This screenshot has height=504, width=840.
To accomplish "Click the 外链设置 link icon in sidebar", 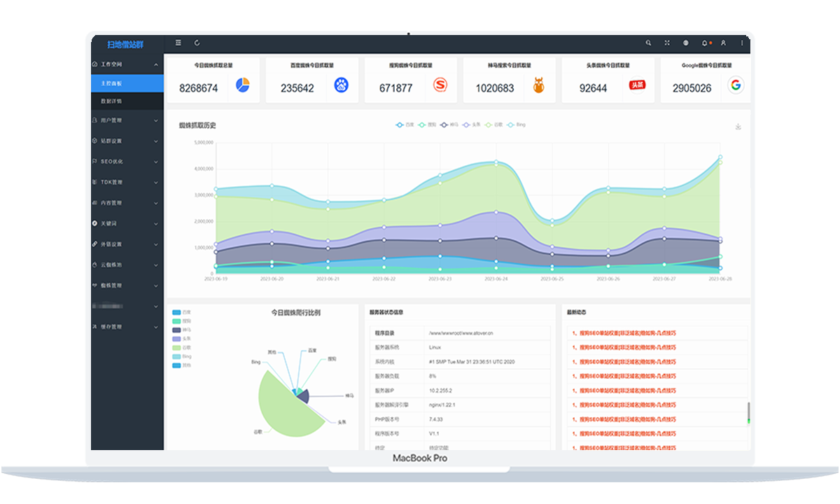I will pyautogui.click(x=95, y=244).
